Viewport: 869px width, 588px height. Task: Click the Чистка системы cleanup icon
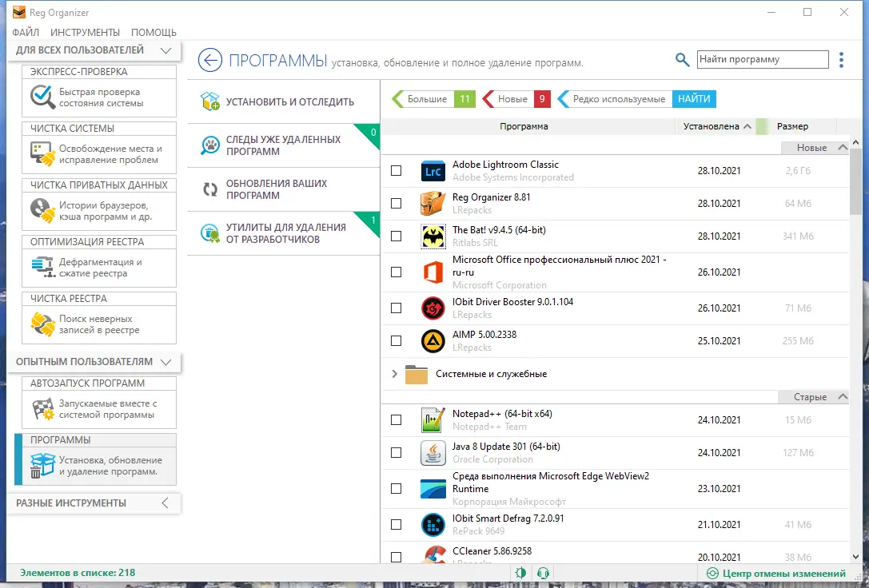pos(42,153)
